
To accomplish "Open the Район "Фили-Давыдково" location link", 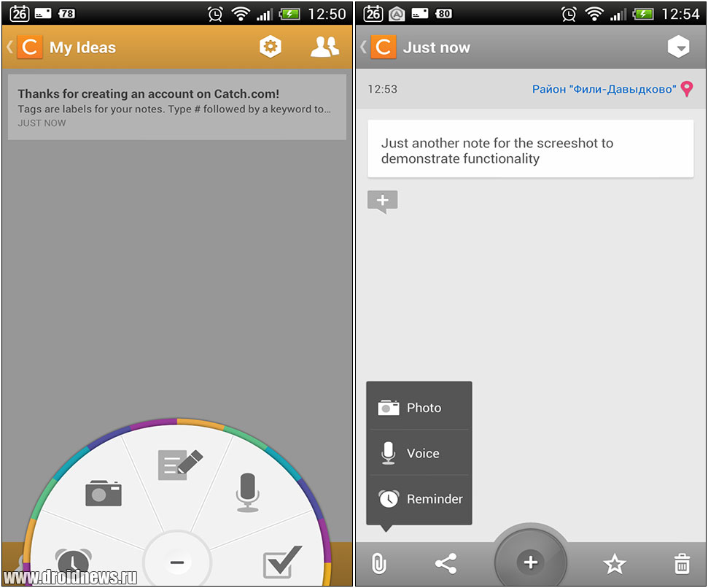I will click(604, 89).
